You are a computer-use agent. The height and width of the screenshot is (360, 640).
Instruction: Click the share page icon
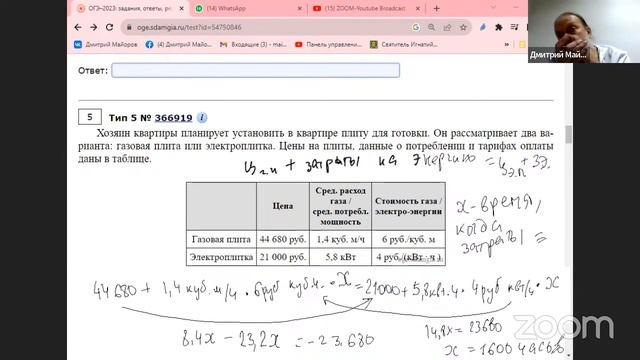447,27
